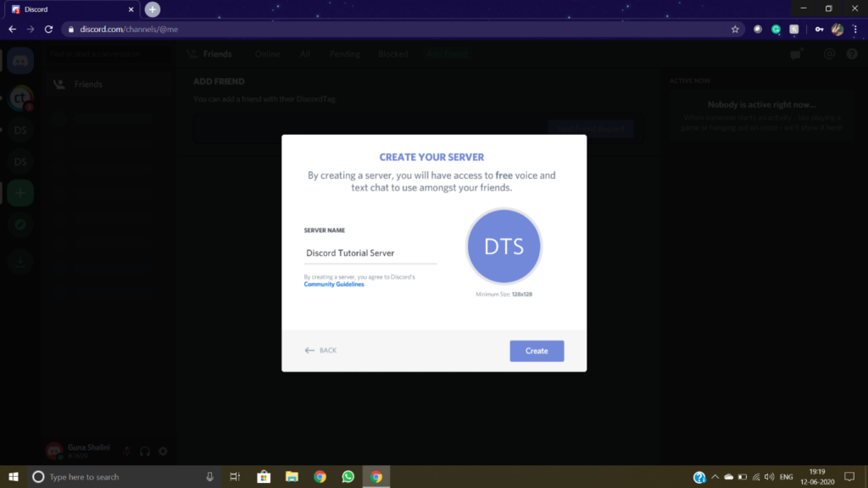
Task: Open the Chrome profile avatar
Action: coord(837,30)
